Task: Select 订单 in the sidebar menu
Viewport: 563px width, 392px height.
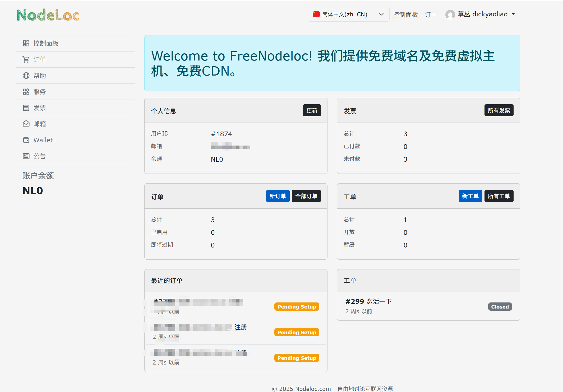Action: tap(75, 59)
